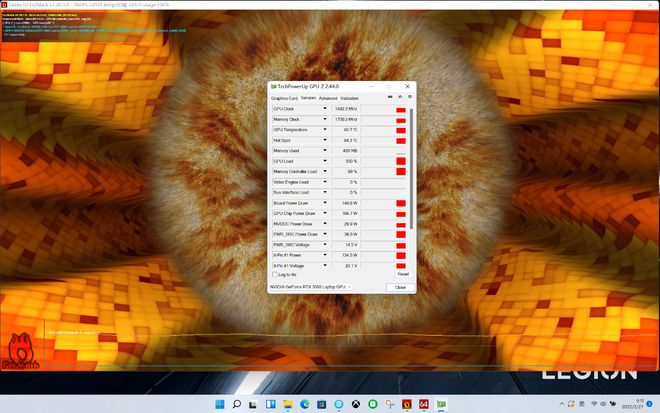Open the taskbar clock and date
The width and height of the screenshot is (660, 413).
tap(633, 404)
